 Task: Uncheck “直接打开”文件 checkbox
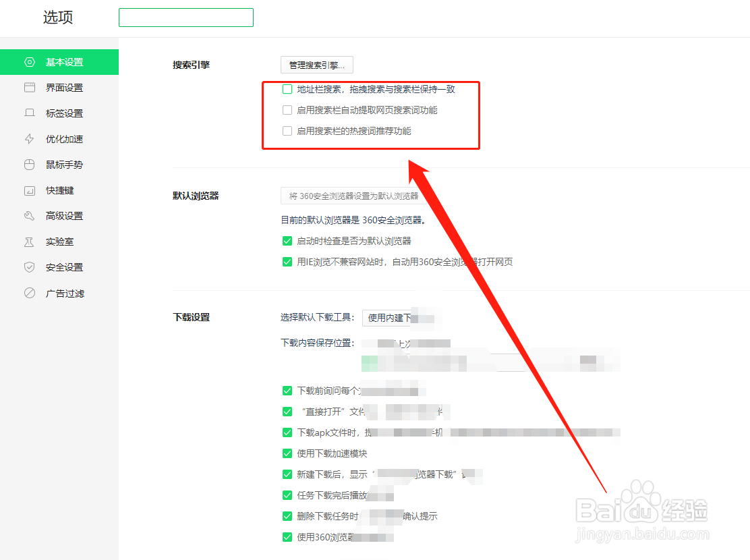coord(287,412)
